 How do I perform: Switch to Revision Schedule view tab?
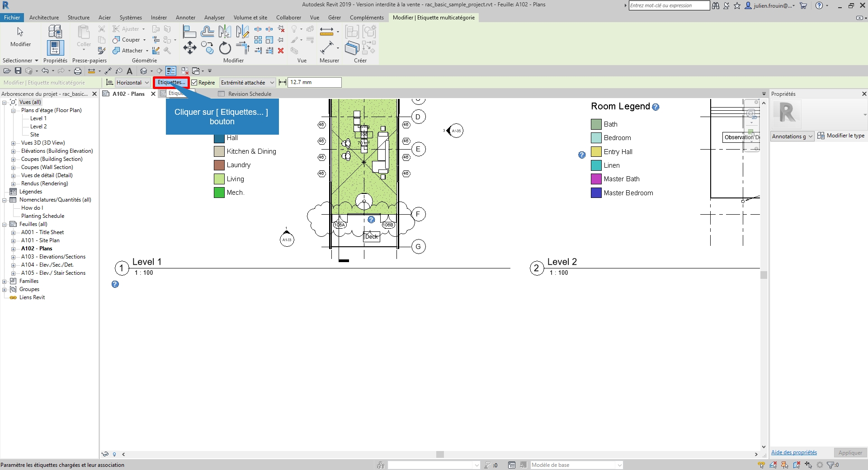click(249, 94)
